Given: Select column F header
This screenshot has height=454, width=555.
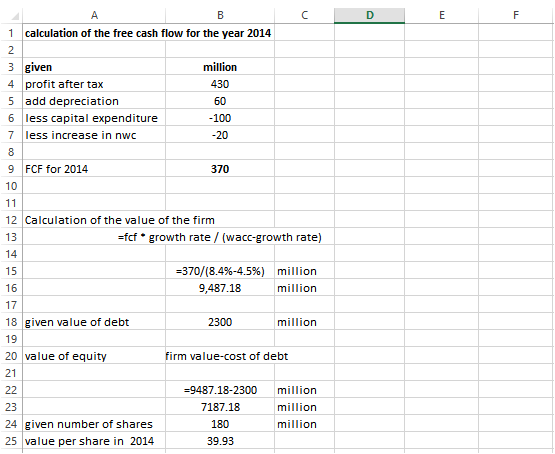Looking at the screenshot, I should pos(516,15).
